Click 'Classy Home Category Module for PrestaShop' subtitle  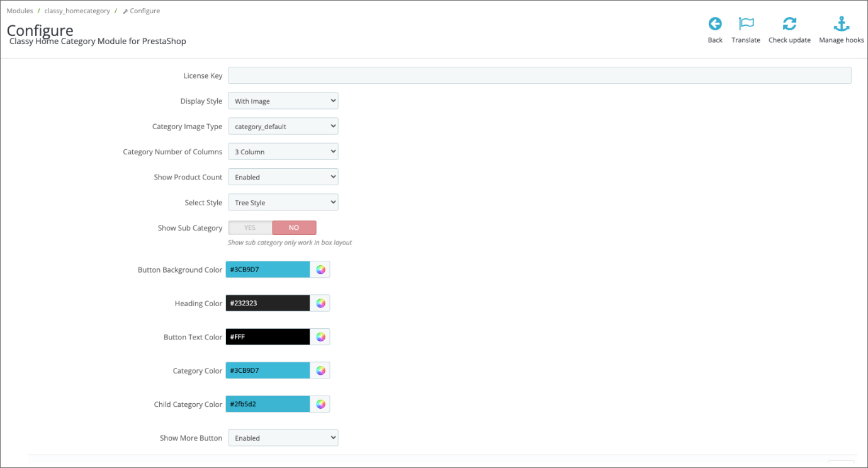98,42
